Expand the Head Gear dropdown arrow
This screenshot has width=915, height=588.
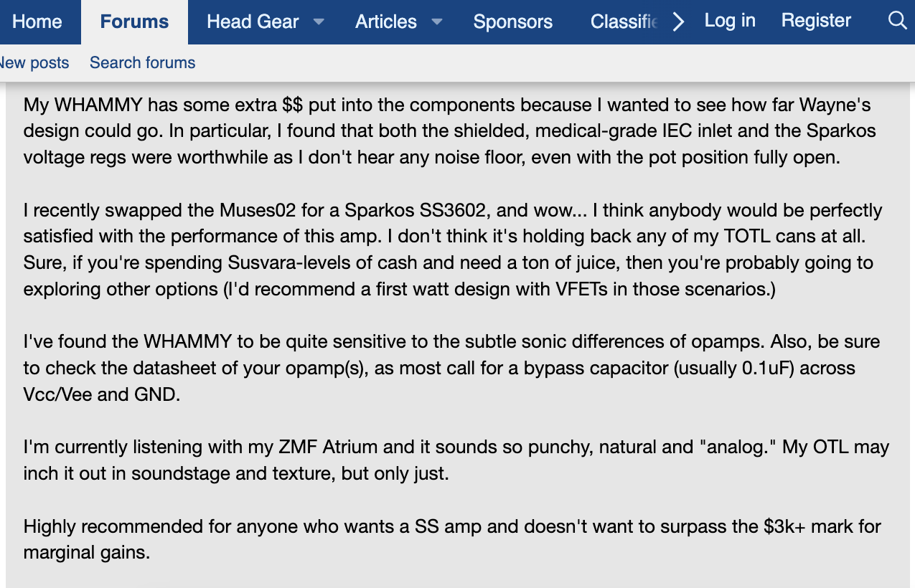click(319, 22)
